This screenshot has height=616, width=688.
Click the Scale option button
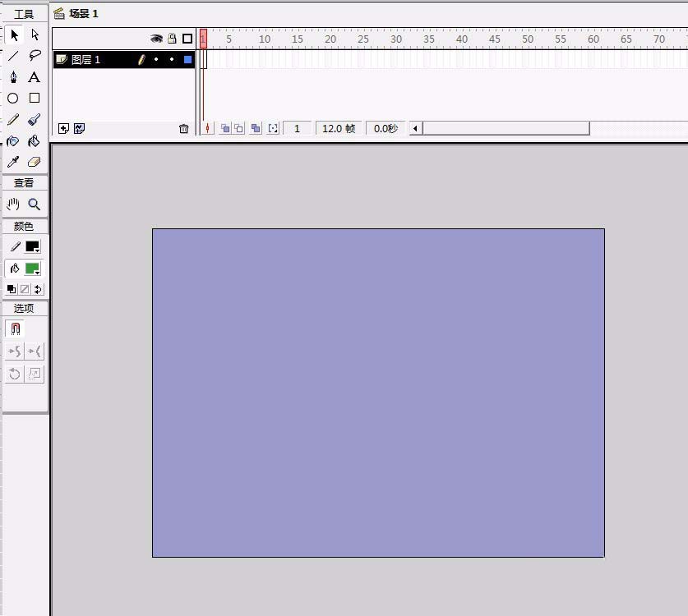click(35, 374)
